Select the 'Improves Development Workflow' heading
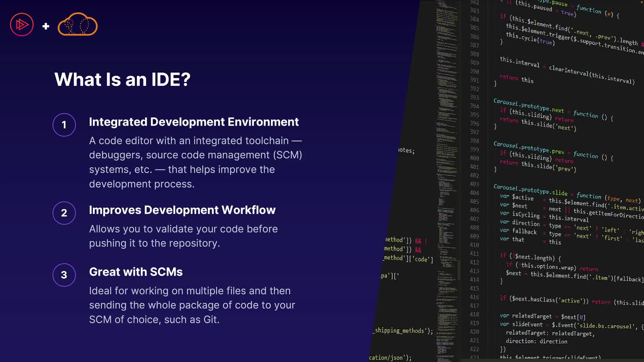This screenshot has width=644, height=362. [182, 210]
